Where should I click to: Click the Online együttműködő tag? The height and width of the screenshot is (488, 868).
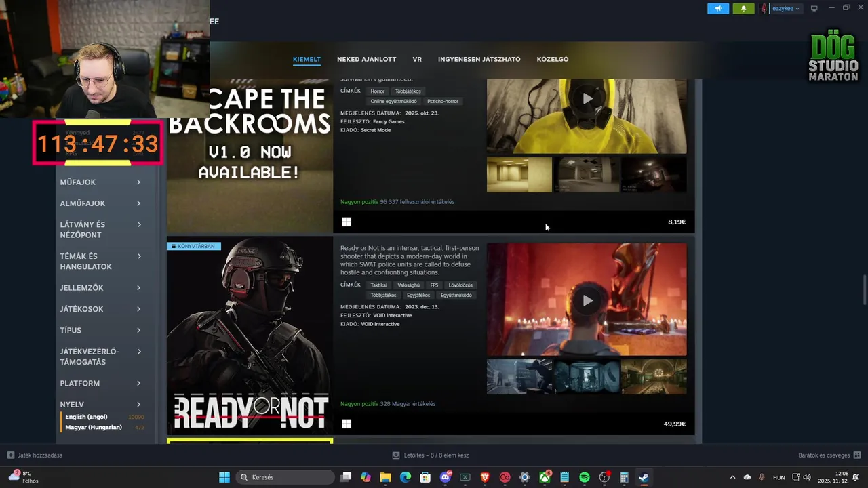click(394, 102)
